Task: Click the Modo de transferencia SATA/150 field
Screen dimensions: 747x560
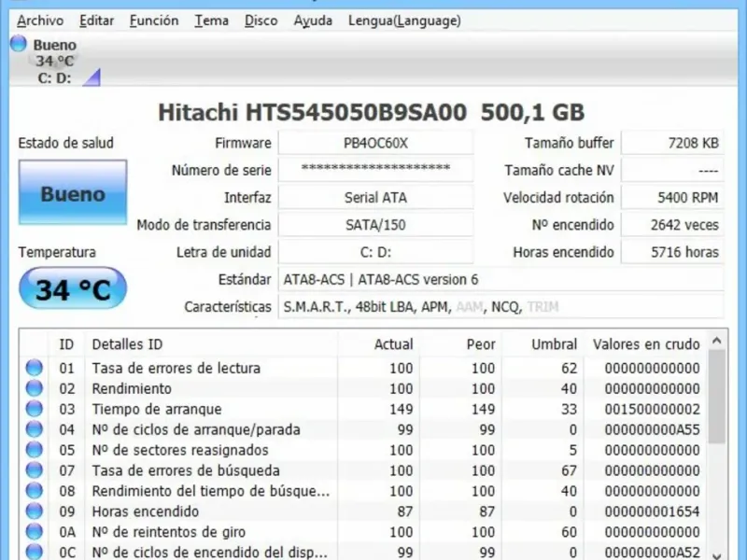Action: [376, 225]
